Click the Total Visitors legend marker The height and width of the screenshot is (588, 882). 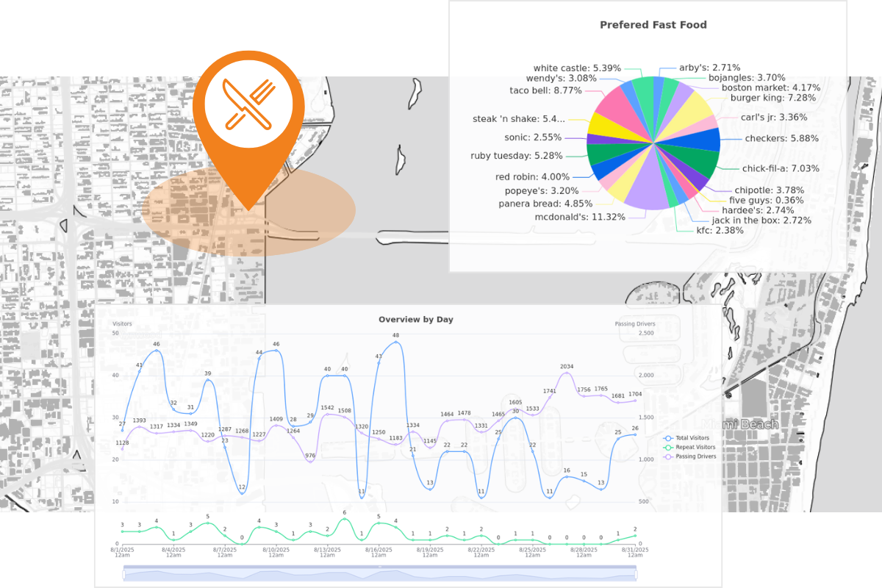669,439
